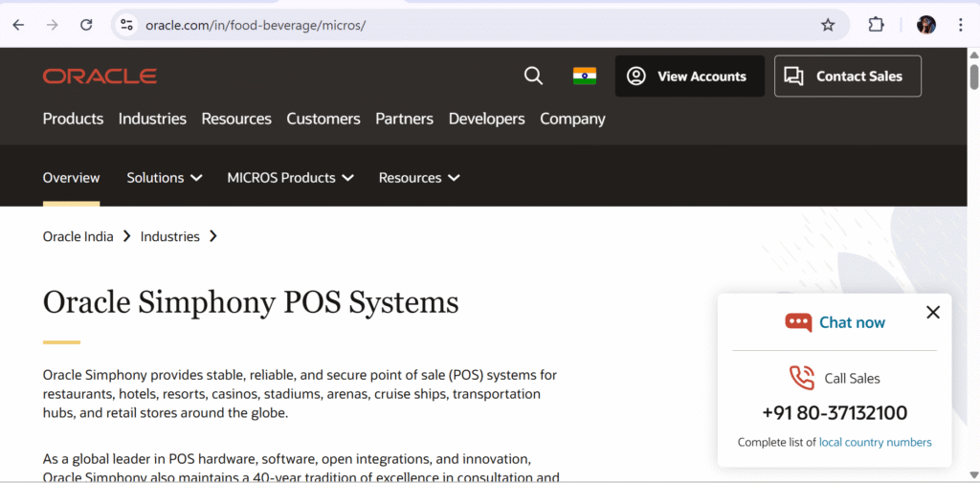
Task: Reload the page with refresh icon
Action: click(86, 25)
